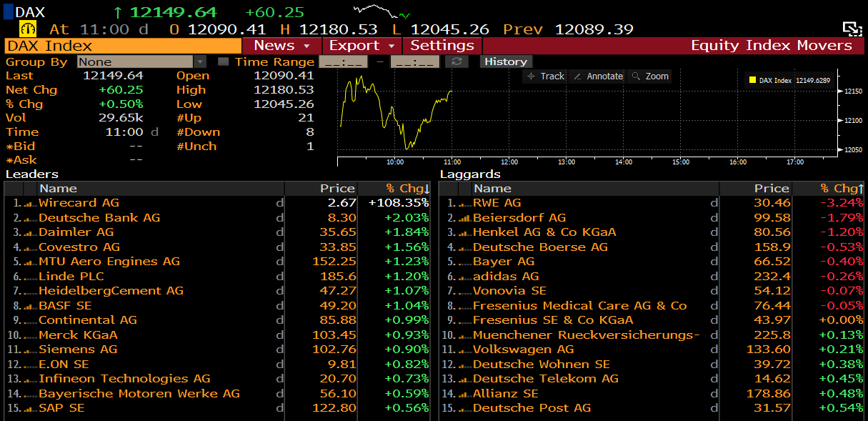The height and width of the screenshot is (421, 868).
Task: Click the refresh icon next to time range fields
Action: click(x=457, y=61)
